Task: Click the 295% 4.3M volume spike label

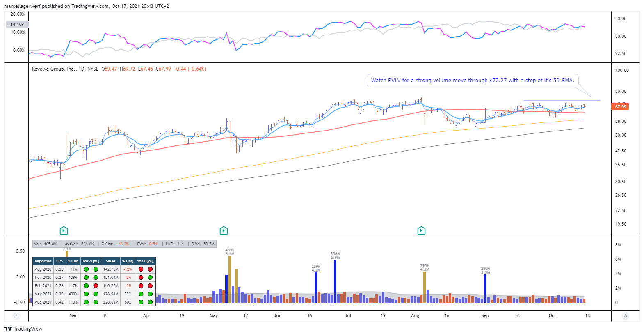Action: click(x=425, y=267)
